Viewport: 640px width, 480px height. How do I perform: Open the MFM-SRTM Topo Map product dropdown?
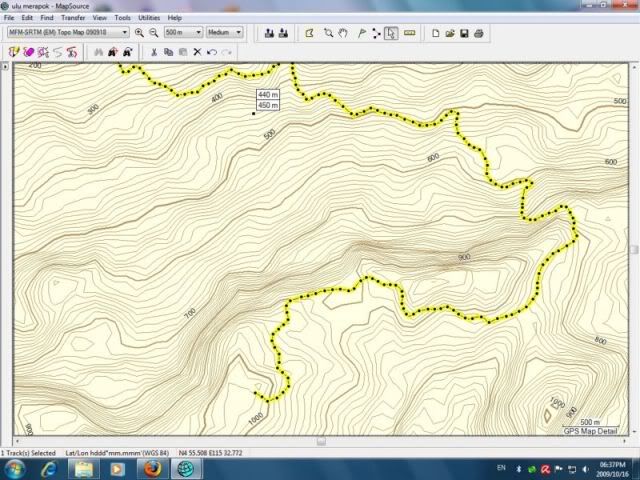pyautogui.click(x=124, y=33)
